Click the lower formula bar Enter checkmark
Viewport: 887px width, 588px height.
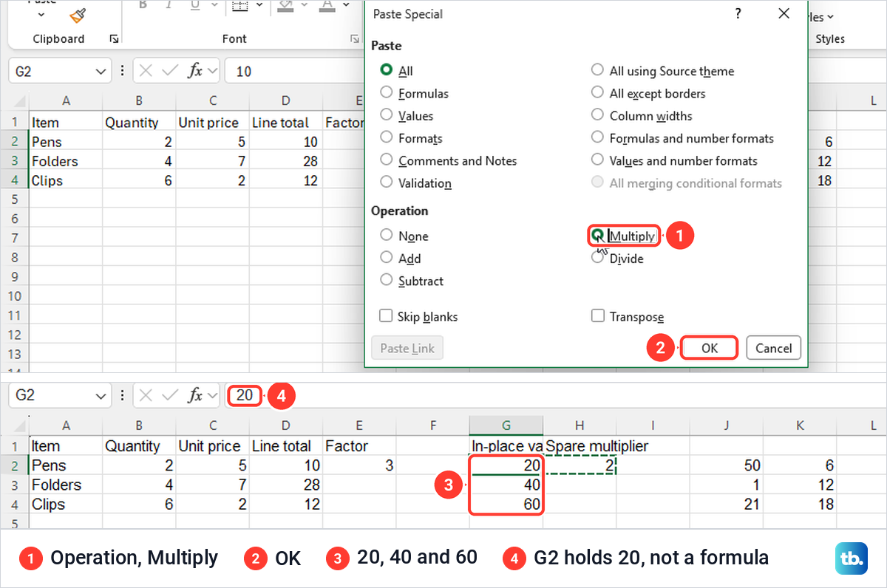click(x=170, y=395)
